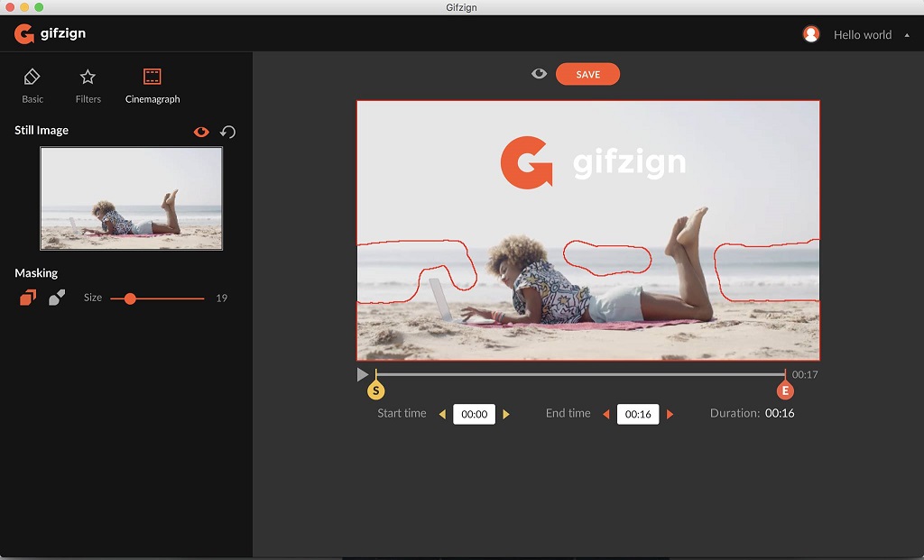Screen dimensions: 924x560
Task: Click the main video preview canvas
Action: tap(588, 230)
